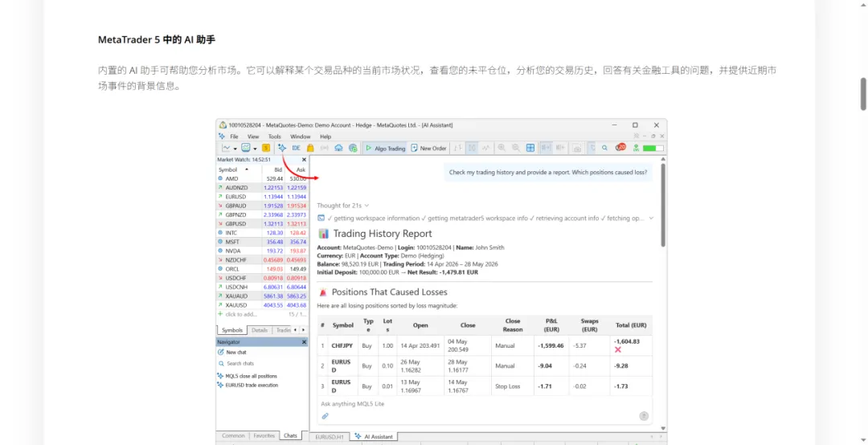The width and height of the screenshot is (868, 445).
Task: Open the Window menu
Action: (x=300, y=137)
